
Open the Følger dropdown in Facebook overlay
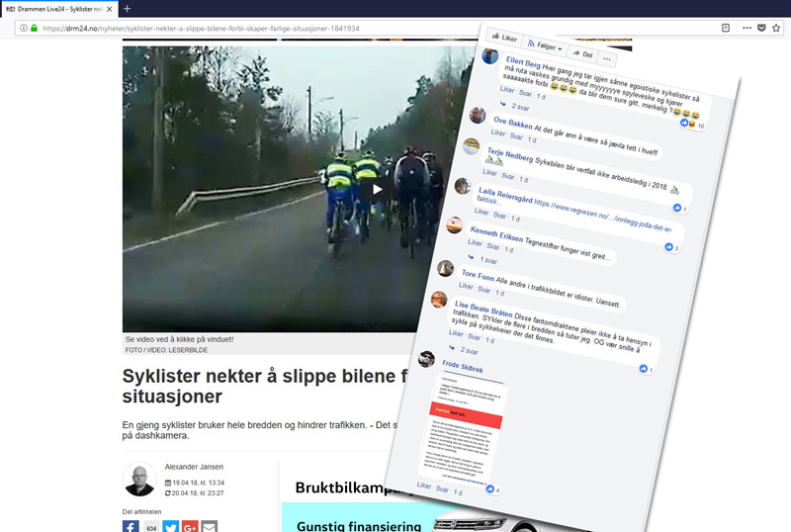coord(545,45)
